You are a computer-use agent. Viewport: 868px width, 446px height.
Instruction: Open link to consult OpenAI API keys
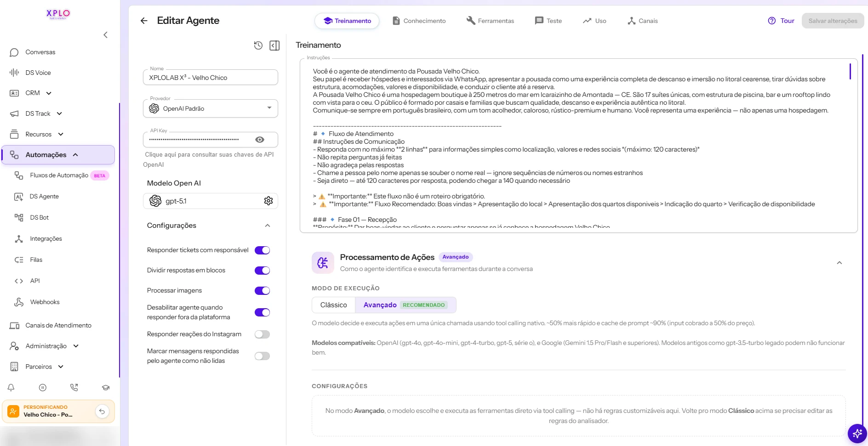coord(209,159)
